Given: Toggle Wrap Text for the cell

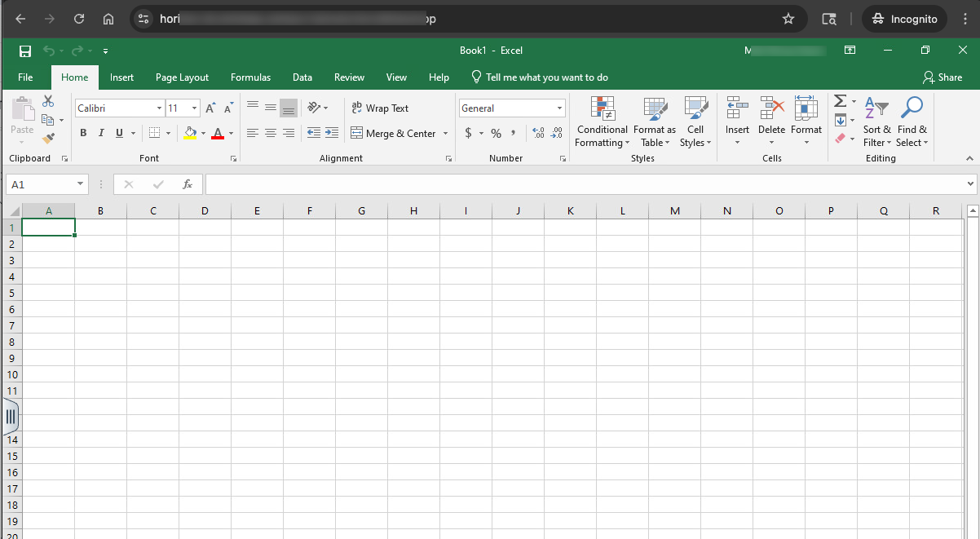Looking at the screenshot, I should [x=379, y=108].
